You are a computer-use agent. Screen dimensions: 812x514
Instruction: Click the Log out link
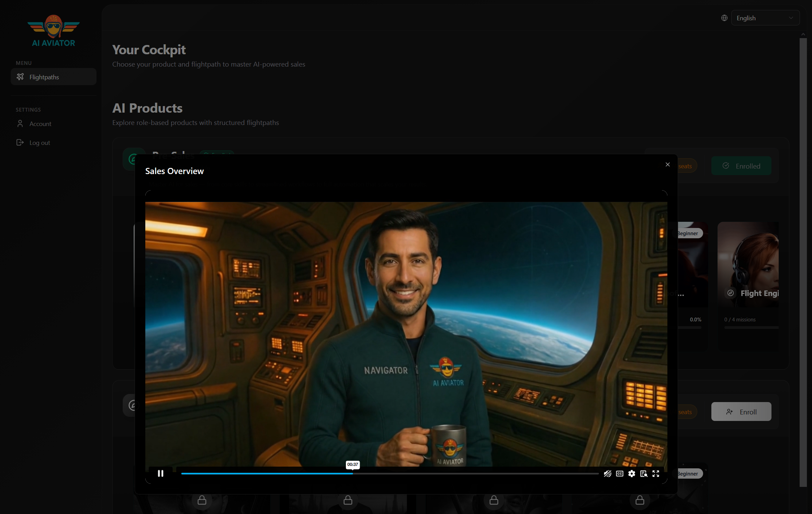[x=40, y=142]
